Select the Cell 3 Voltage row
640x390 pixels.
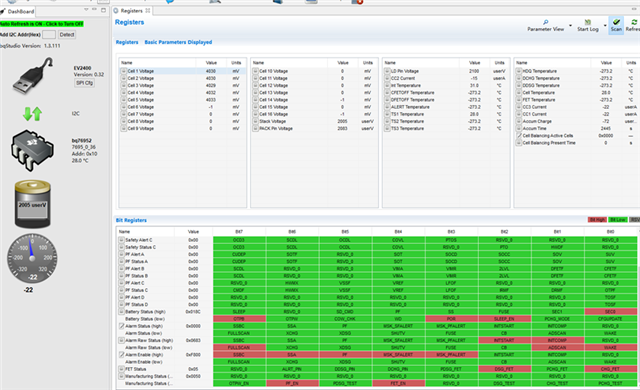point(182,85)
